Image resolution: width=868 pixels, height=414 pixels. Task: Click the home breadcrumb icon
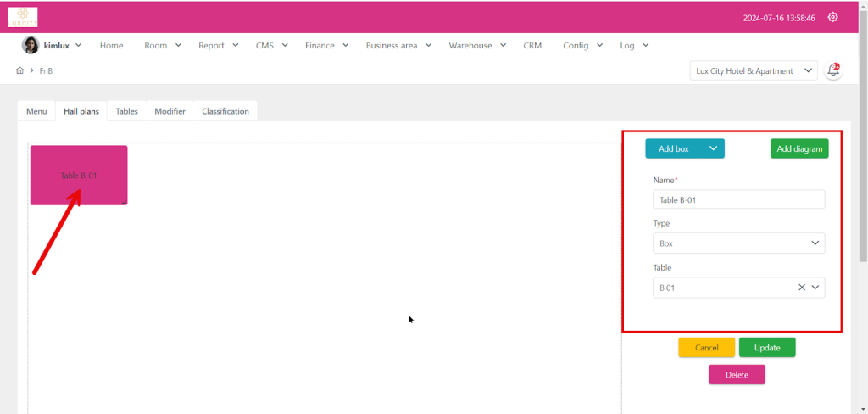[x=19, y=70]
